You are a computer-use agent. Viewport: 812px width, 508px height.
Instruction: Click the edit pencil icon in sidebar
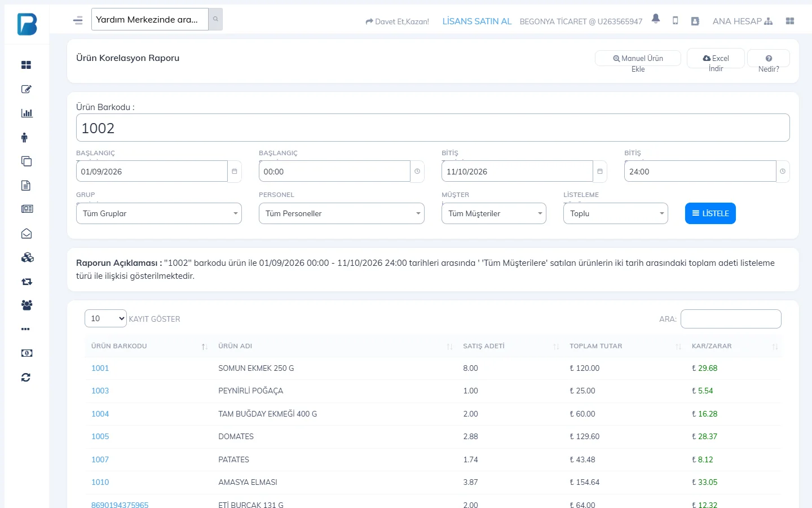[x=26, y=89]
